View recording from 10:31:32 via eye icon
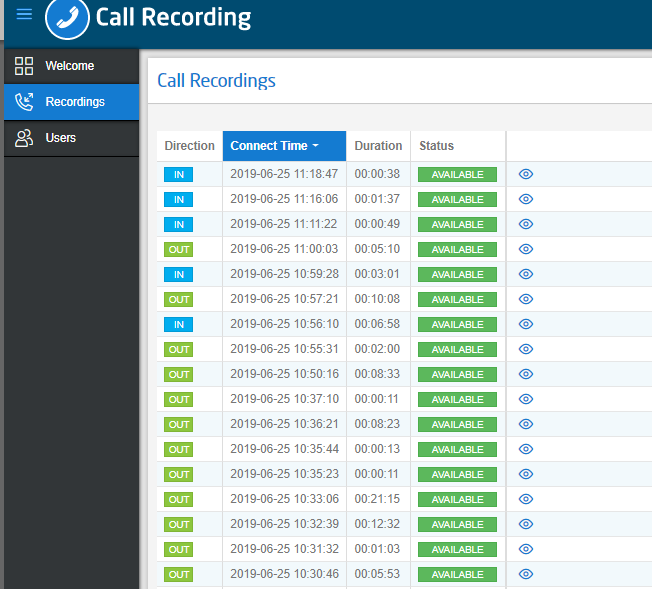Viewport: 652px width, 589px height. coord(526,549)
